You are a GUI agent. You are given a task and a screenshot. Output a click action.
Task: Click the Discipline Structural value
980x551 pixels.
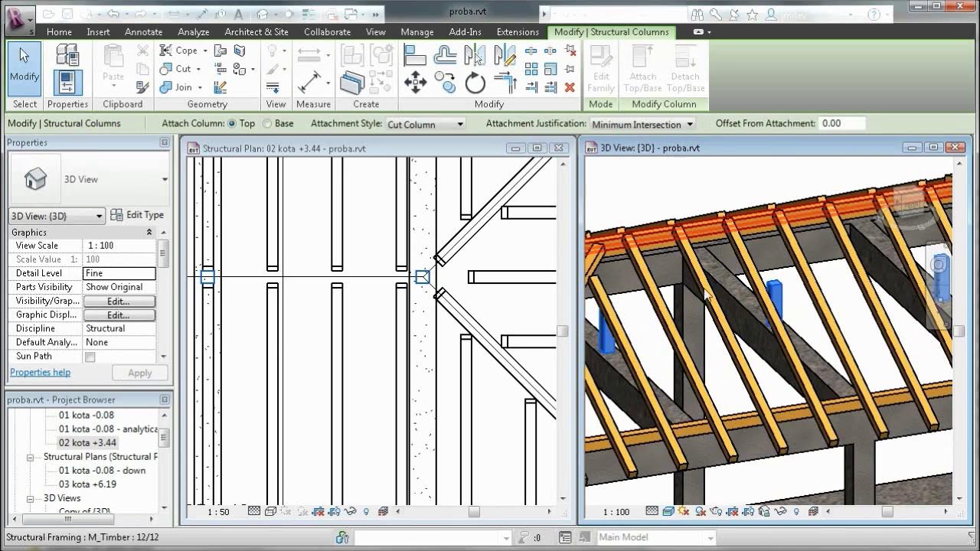click(119, 328)
